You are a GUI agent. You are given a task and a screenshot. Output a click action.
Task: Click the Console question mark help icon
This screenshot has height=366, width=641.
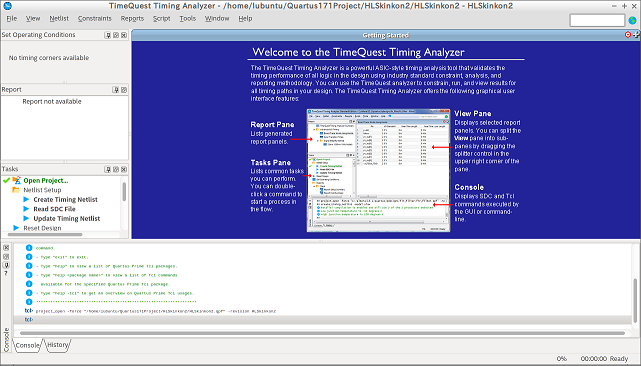tap(6, 273)
